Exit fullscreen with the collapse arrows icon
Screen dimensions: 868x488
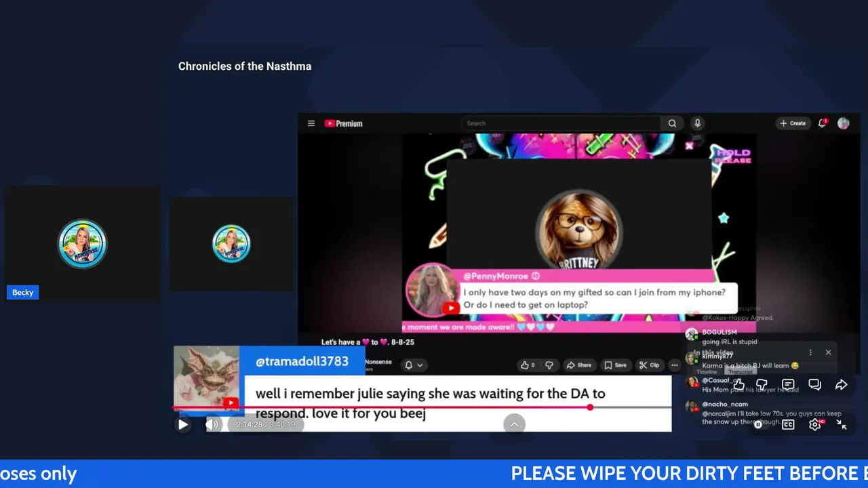842,425
